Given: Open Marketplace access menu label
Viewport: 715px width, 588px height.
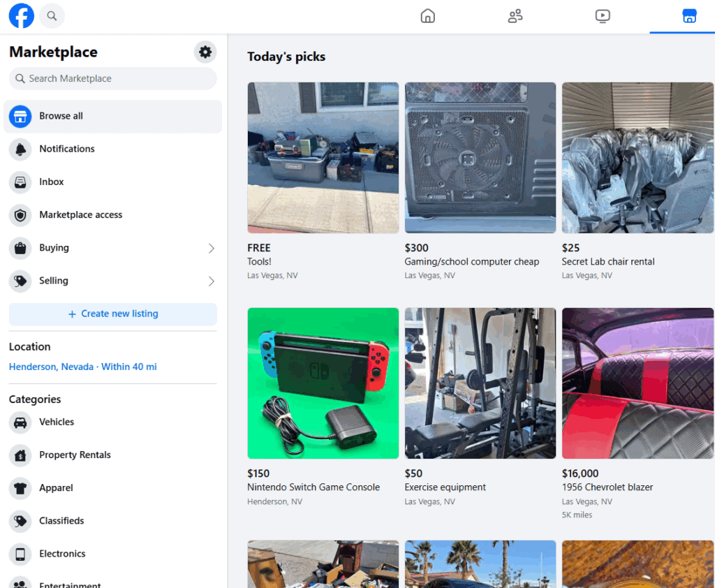Looking at the screenshot, I should coord(81,214).
